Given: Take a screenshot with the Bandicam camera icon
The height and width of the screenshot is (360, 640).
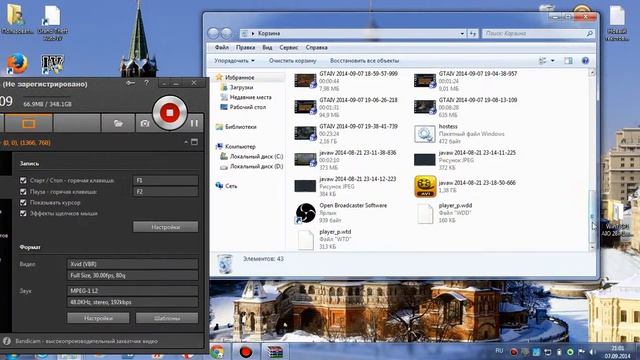Looking at the screenshot, I should 144,123.
